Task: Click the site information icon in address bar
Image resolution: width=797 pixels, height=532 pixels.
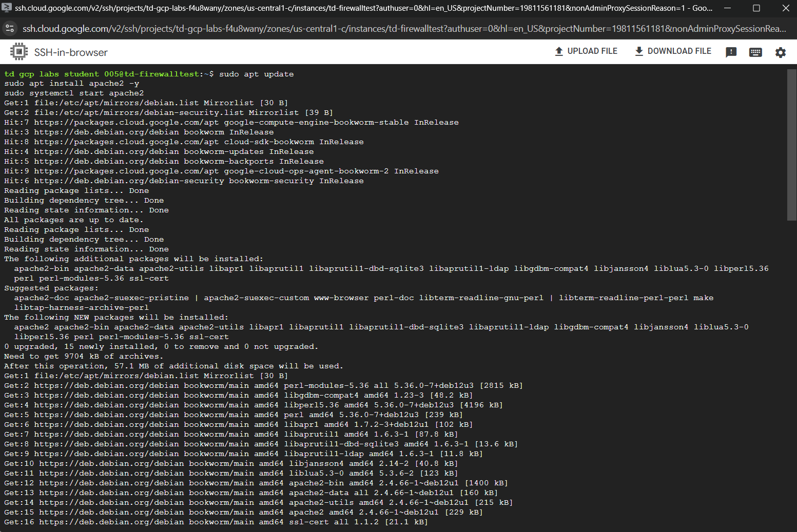Action: click(x=10, y=29)
